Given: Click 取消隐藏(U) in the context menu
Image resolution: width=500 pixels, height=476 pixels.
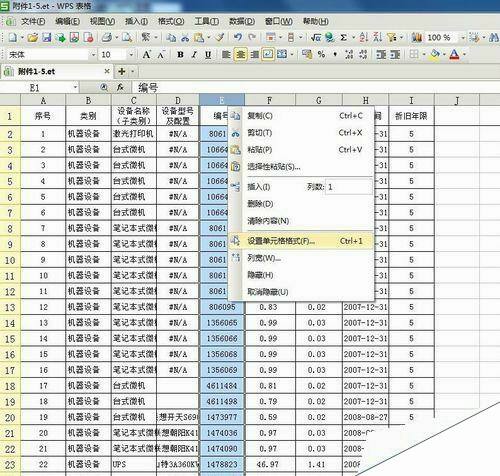Looking at the screenshot, I should coord(301,292).
